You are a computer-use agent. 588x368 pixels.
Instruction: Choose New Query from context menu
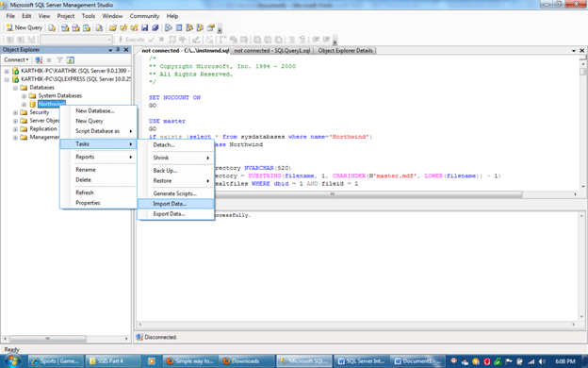(98, 121)
